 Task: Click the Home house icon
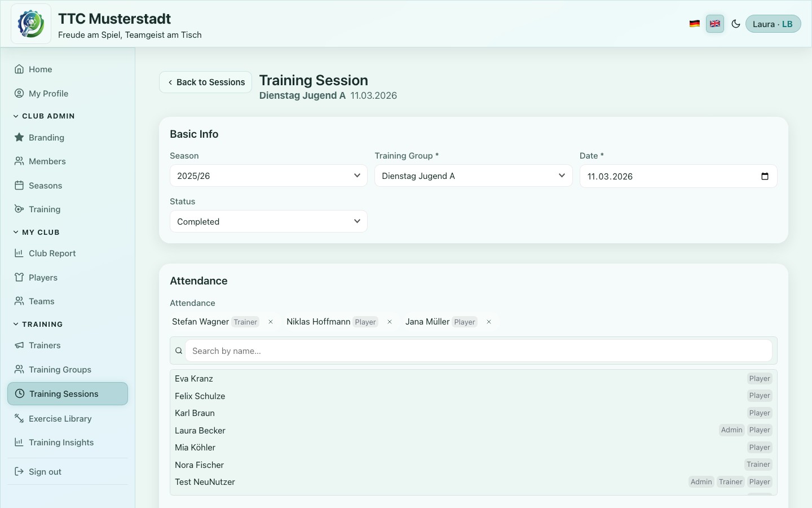click(x=19, y=69)
